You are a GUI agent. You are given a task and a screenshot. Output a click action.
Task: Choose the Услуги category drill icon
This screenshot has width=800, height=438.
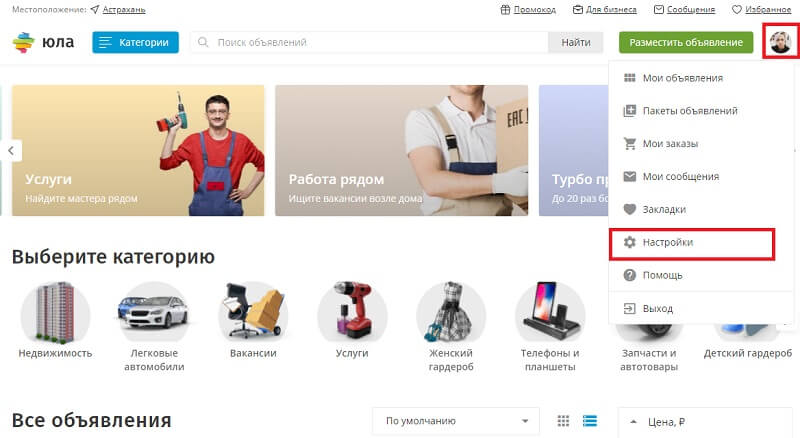pos(352,312)
